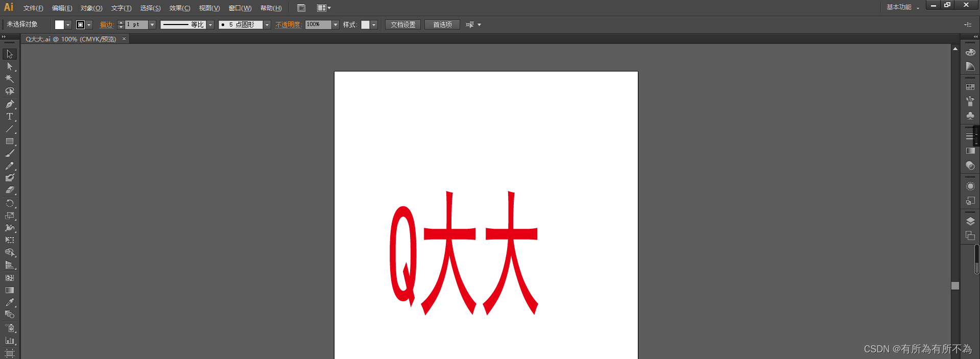Select the Column Graph tool
The width and height of the screenshot is (980, 359).
10,340
